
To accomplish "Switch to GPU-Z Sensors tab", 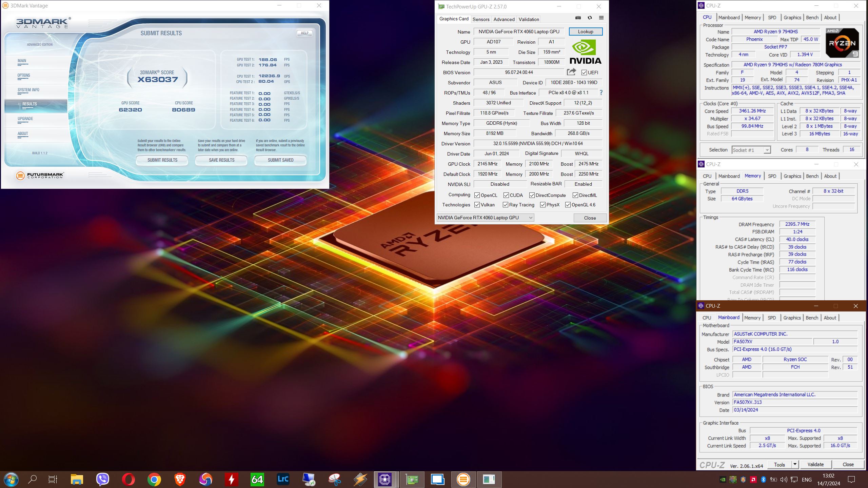I will [481, 19].
